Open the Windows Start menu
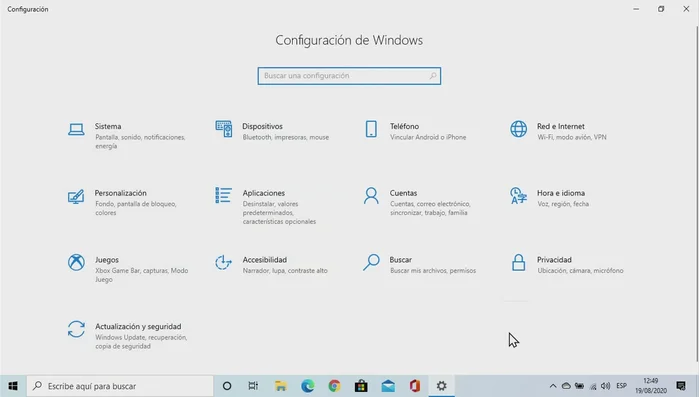This screenshot has height=397, width=699. [x=13, y=386]
